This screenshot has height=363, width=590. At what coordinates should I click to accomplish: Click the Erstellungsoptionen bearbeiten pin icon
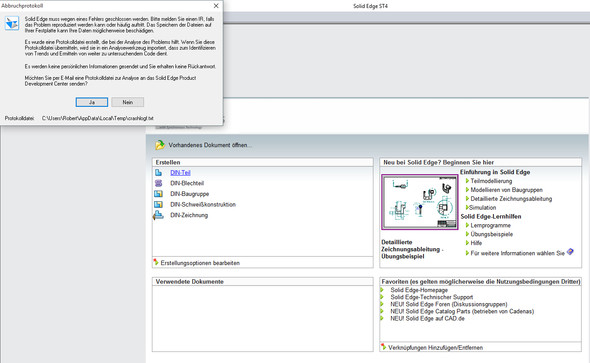[x=156, y=262]
